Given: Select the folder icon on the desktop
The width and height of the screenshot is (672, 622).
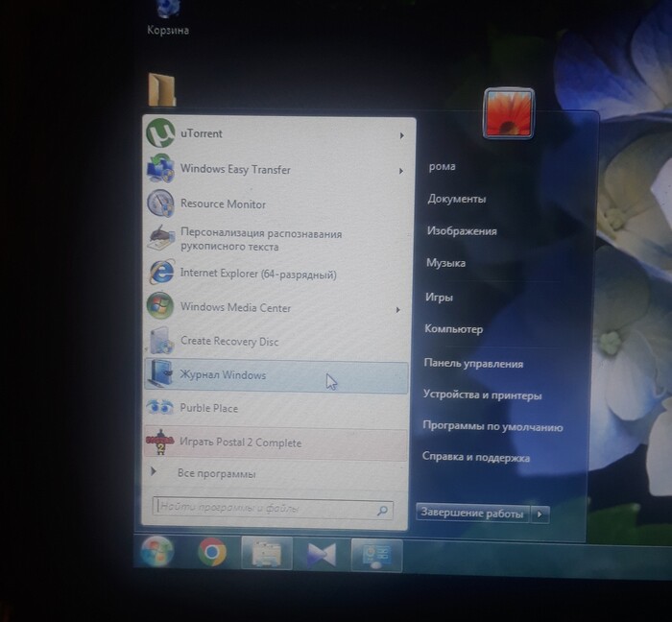Looking at the screenshot, I should coord(162,89).
